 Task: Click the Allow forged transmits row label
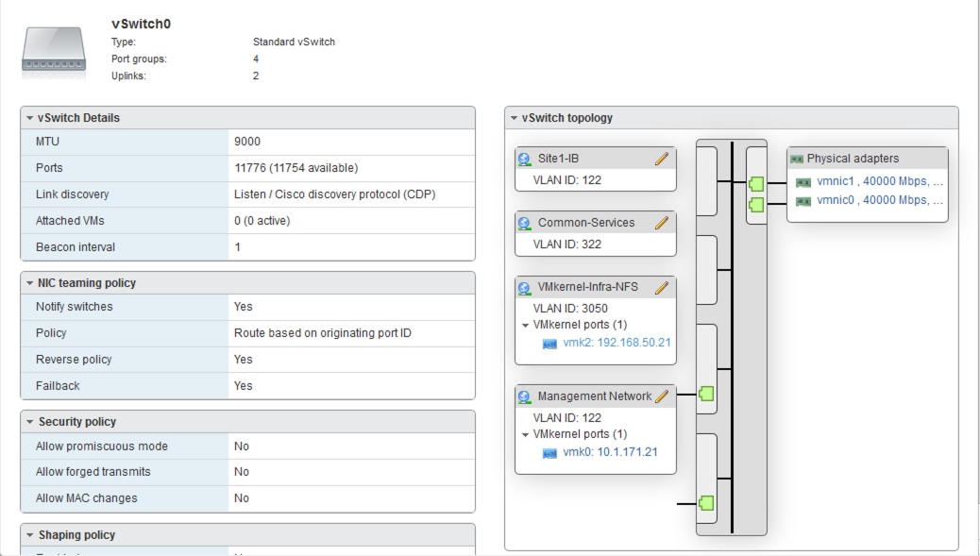(x=93, y=472)
